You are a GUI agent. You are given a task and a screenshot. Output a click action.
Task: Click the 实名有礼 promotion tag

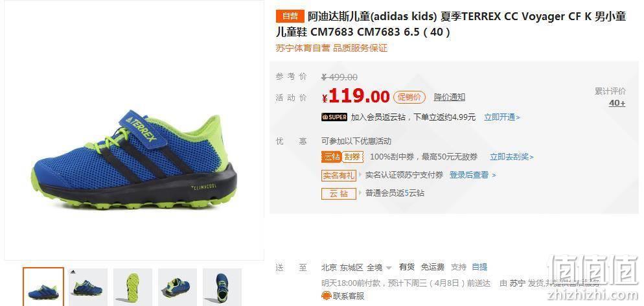338,175
